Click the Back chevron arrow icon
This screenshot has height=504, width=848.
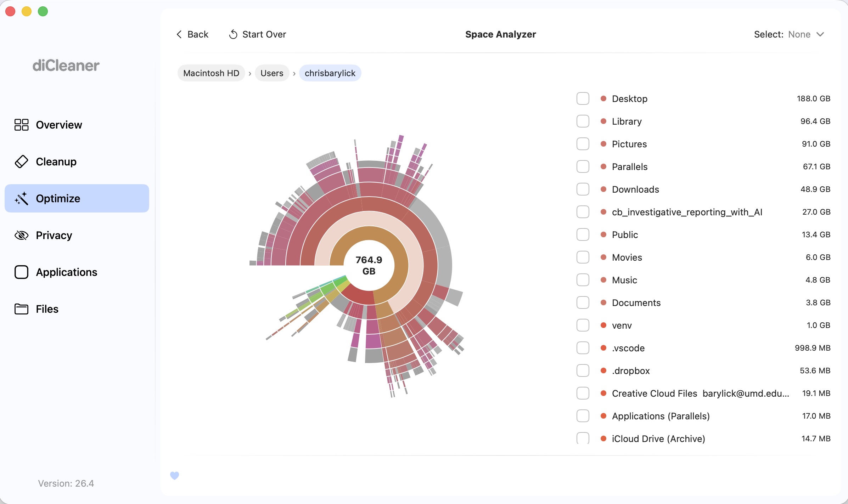tap(179, 34)
